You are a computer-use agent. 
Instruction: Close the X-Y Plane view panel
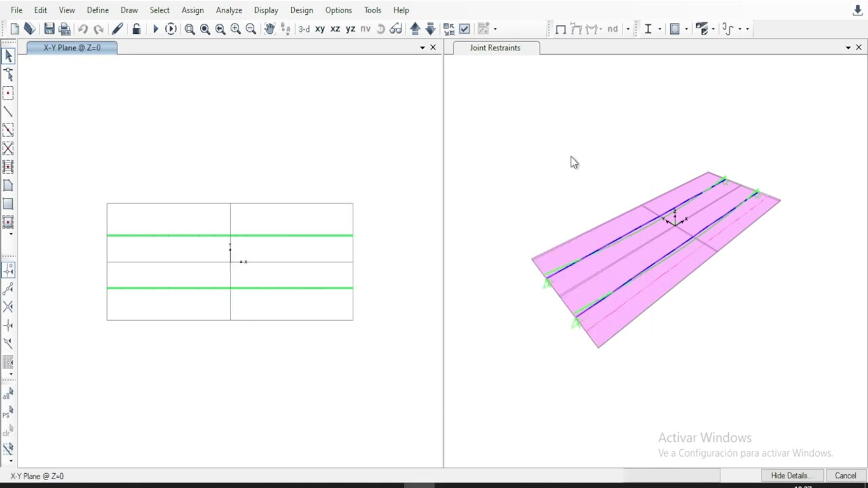click(x=433, y=47)
